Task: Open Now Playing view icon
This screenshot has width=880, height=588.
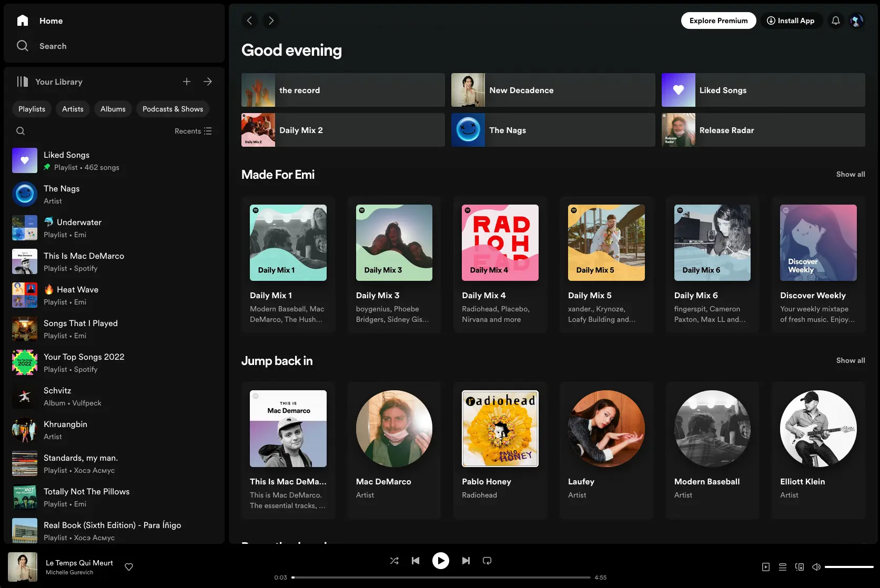Action: tap(766, 567)
